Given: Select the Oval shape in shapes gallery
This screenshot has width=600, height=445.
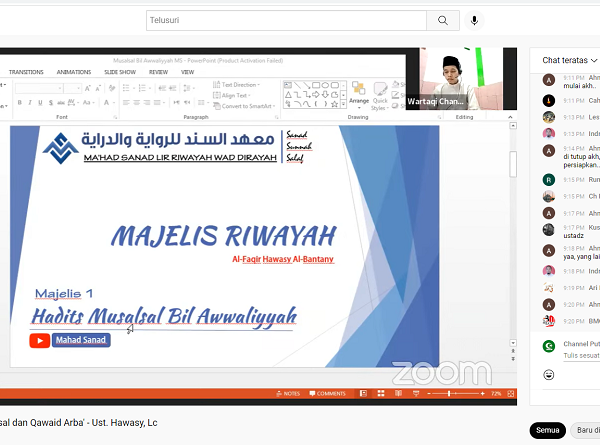Looking at the screenshot, I should click(x=325, y=85).
